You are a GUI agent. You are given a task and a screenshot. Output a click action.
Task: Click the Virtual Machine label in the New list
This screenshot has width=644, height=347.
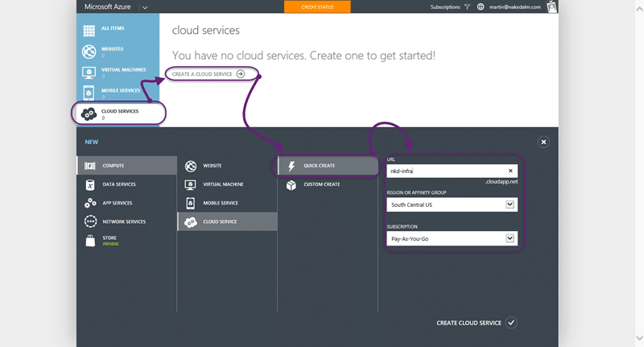pos(223,184)
